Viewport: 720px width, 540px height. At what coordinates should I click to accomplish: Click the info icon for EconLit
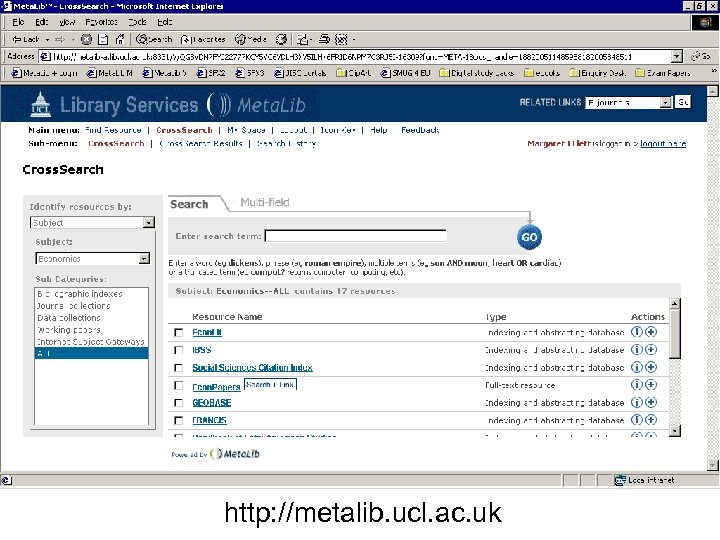pyautogui.click(x=636, y=332)
